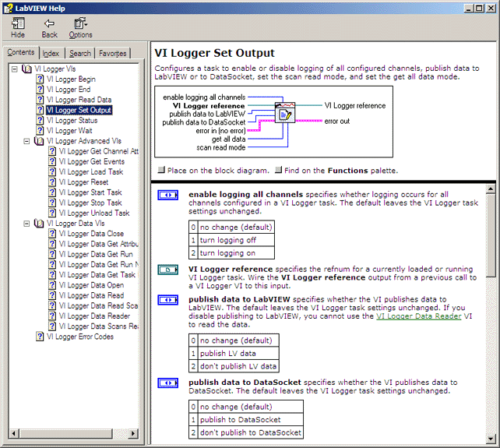This screenshot has width=500, height=448.
Task: Open VI Logger Data Close topic
Action: point(91,234)
